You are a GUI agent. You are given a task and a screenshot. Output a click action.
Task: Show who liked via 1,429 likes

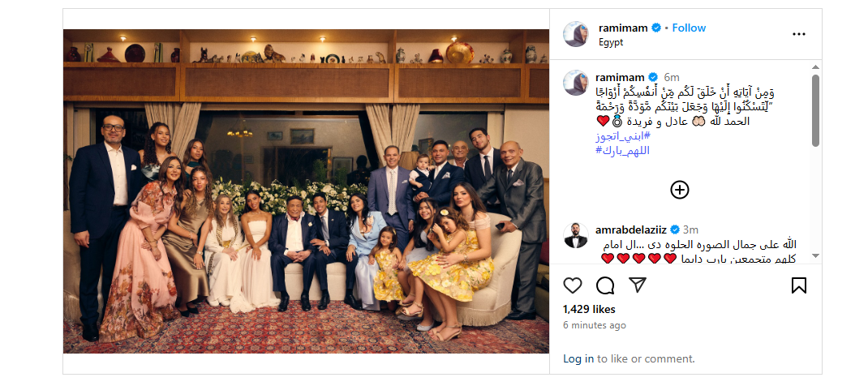(x=589, y=309)
